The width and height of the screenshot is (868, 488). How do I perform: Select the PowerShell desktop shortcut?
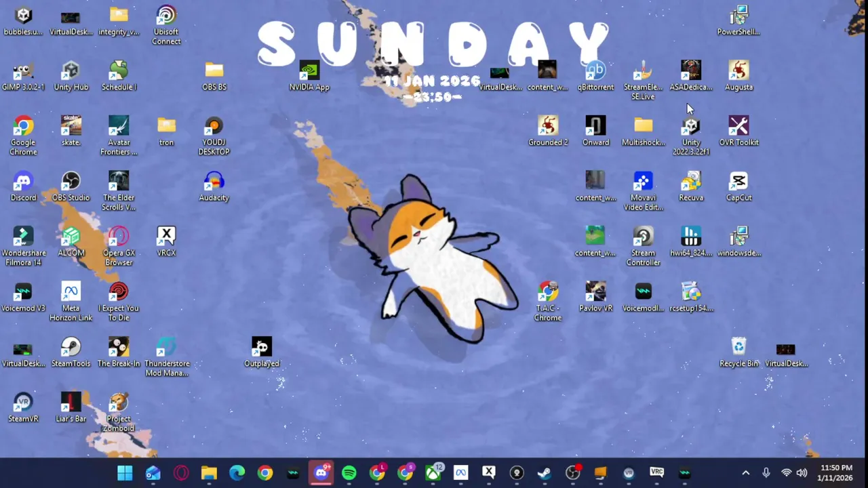point(738,20)
